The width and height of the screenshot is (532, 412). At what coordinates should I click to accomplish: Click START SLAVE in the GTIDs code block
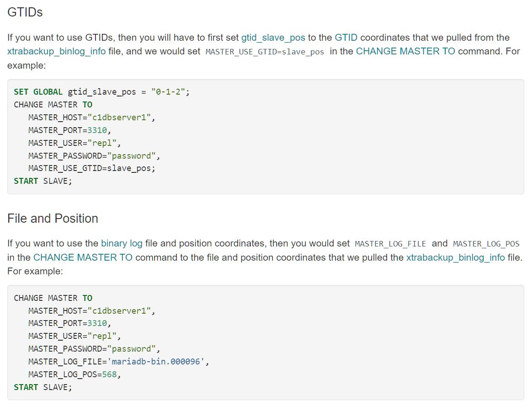click(x=43, y=181)
